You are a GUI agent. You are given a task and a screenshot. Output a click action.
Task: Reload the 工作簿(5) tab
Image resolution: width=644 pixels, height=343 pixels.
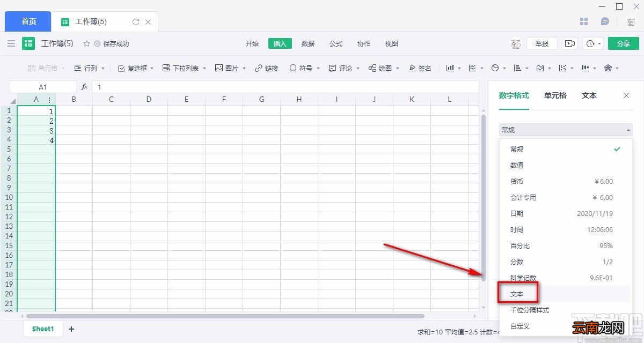pyautogui.click(x=136, y=22)
